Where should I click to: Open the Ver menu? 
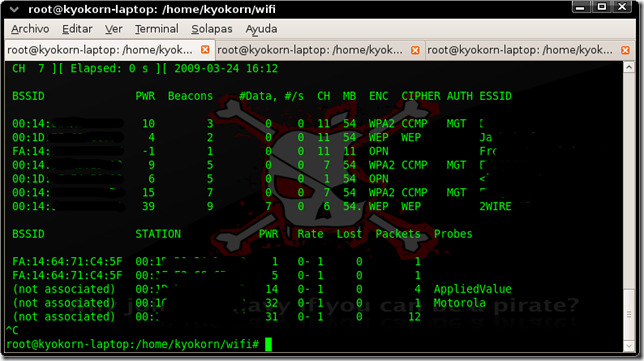pos(113,29)
